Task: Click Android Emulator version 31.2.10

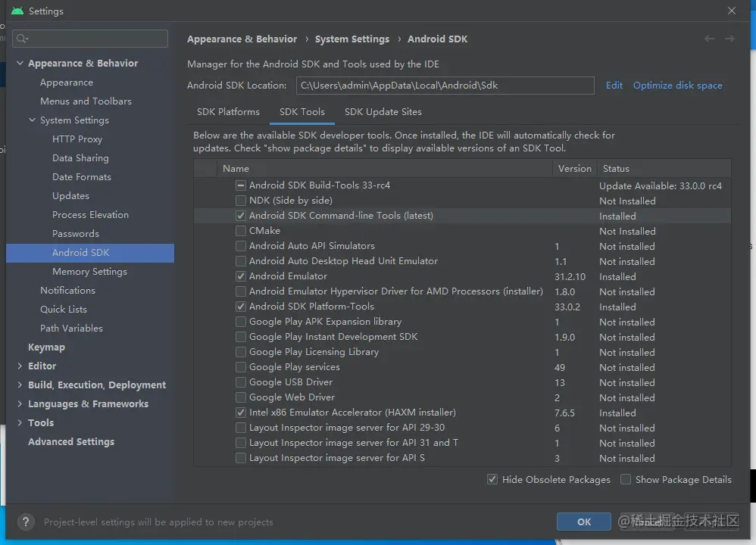Action: (x=570, y=276)
